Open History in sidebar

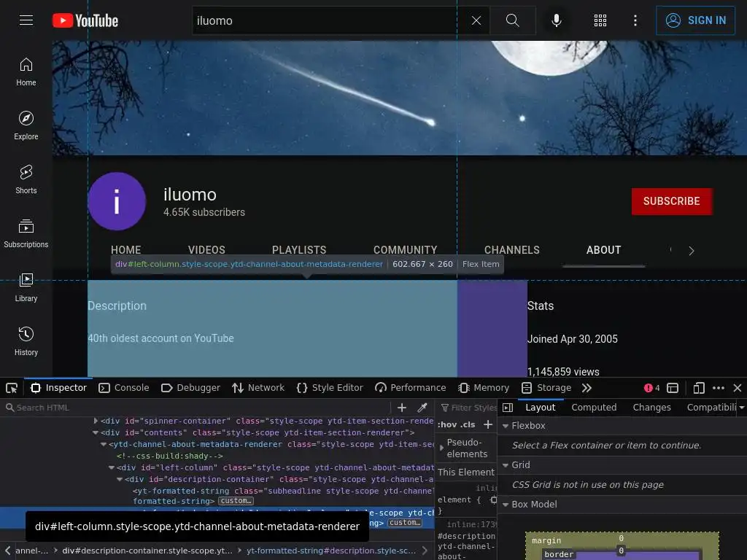point(26,341)
